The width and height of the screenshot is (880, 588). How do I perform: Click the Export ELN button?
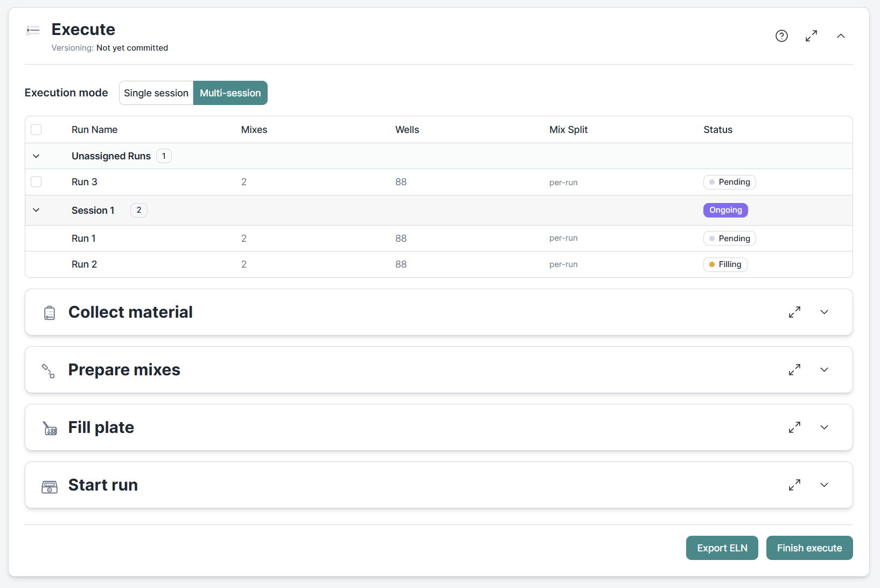(722, 548)
